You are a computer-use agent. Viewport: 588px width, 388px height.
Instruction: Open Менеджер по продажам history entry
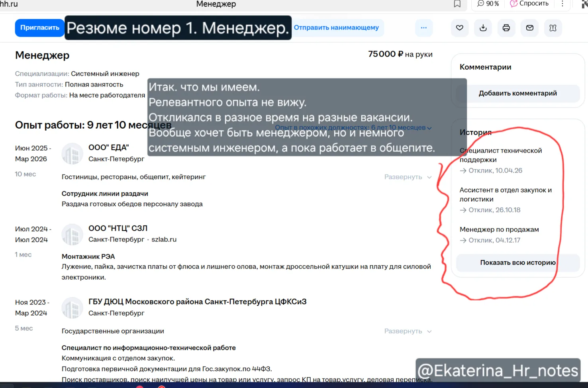[x=499, y=229]
